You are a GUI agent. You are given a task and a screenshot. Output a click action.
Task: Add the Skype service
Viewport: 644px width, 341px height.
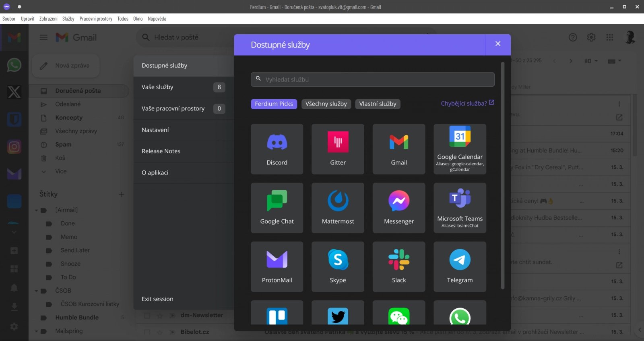click(338, 267)
